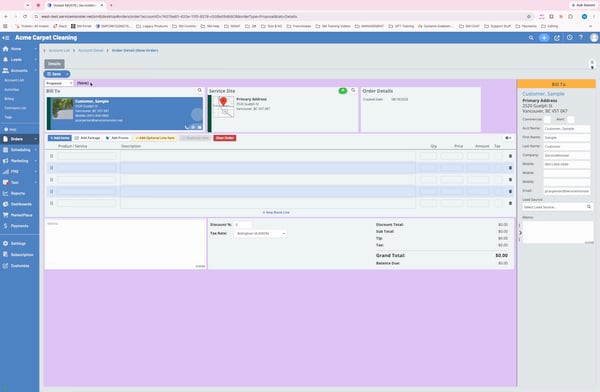Collapse right panel with side arrow
This screenshot has height=392, width=600.
click(x=520, y=233)
